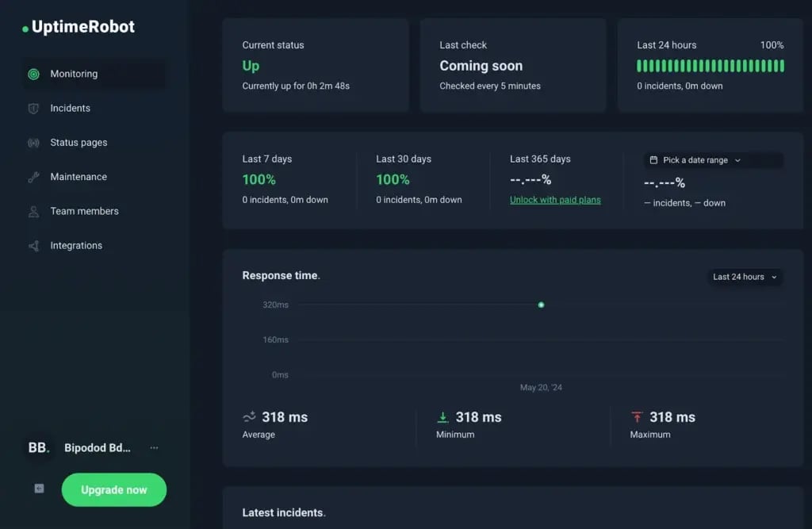The width and height of the screenshot is (812, 529).
Task: Click the Incidents shield icon
Action: [33, 109]
